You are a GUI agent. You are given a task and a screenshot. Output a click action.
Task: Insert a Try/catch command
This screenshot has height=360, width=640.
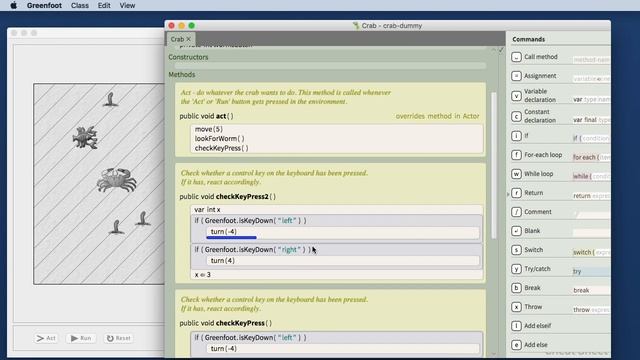[537, 269]
